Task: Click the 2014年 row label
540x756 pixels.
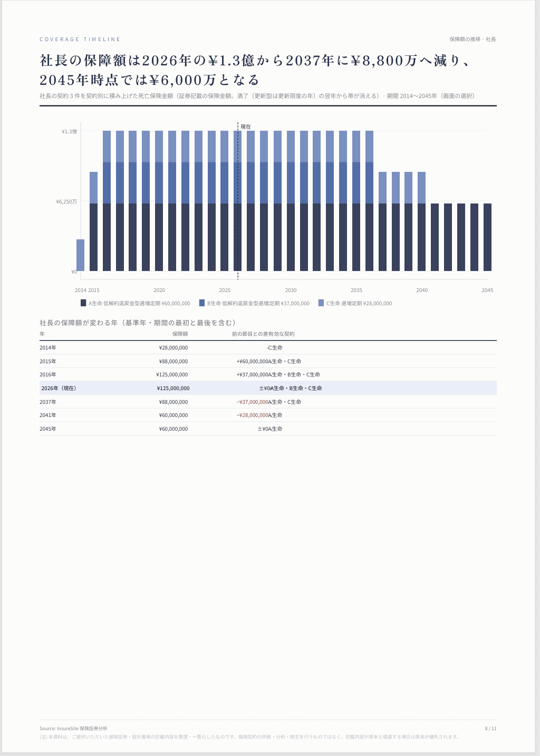Action: click(48, 348)
